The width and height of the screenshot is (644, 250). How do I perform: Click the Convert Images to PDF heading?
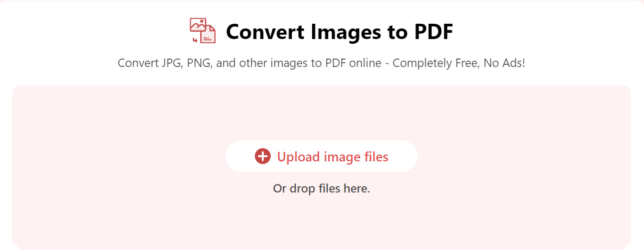(340, 32)
